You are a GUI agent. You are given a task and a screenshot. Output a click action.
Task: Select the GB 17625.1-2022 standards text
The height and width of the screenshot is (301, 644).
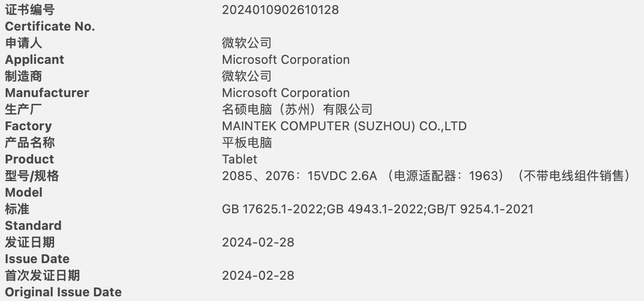click(x=377, y=209)
